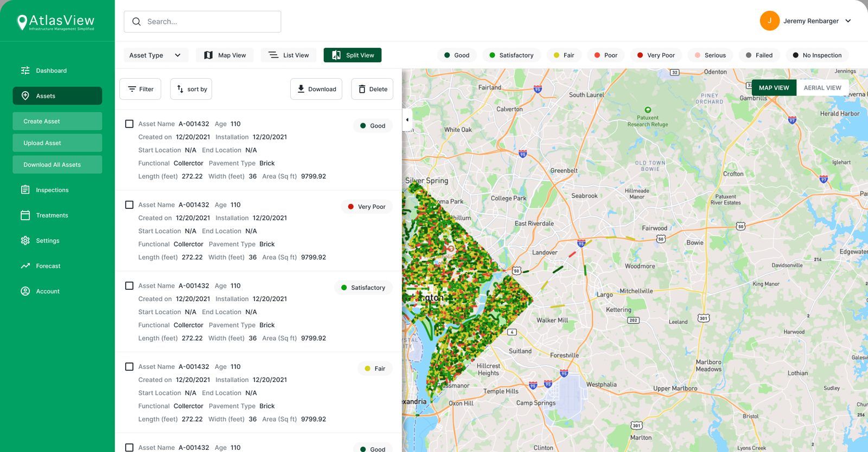Open Settings gear in sidebar

[x=25, y=240]
